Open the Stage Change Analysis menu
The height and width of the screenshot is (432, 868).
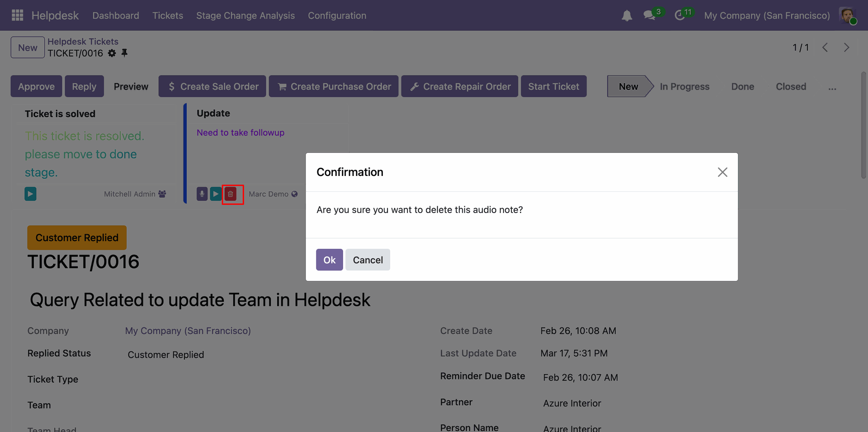245,15
